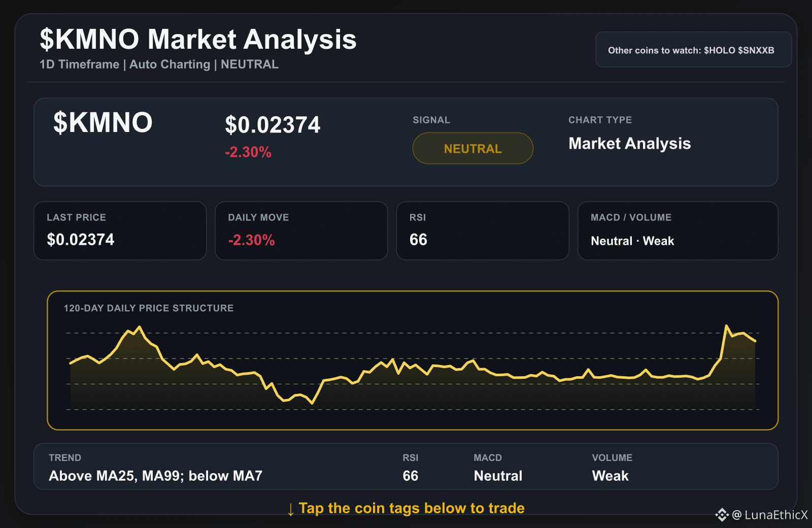Viewport: 812px width, 528px height.
Task: Open the DAILY MOVE stat card
Action: [301, 231]
